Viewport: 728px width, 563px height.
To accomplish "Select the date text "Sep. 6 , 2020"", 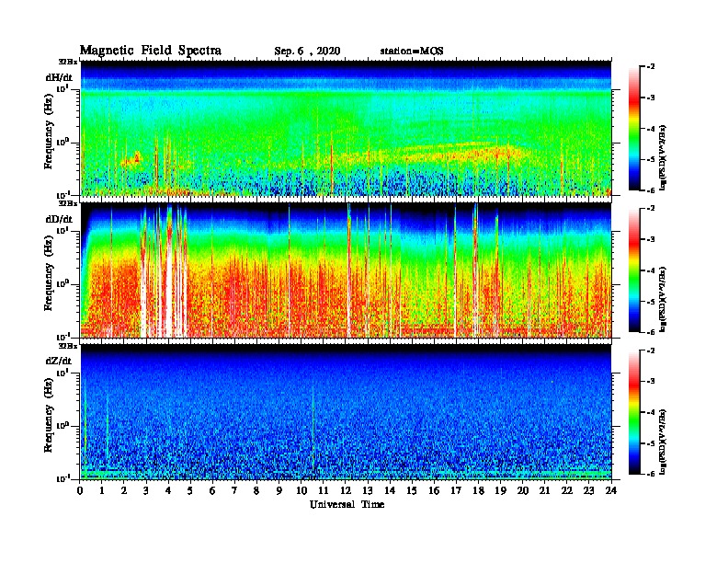I will (307, 52).
